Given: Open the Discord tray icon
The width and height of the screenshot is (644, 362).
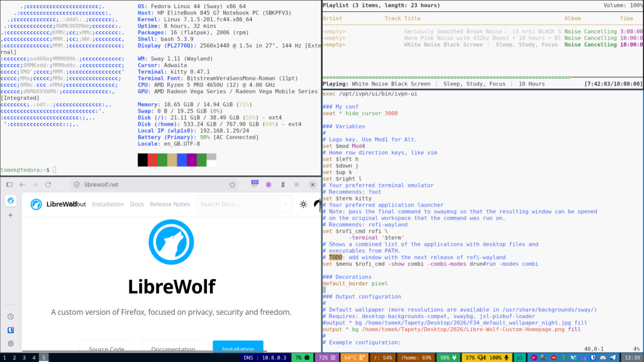Looking at the screenshot, I should [x=602, y=358].
